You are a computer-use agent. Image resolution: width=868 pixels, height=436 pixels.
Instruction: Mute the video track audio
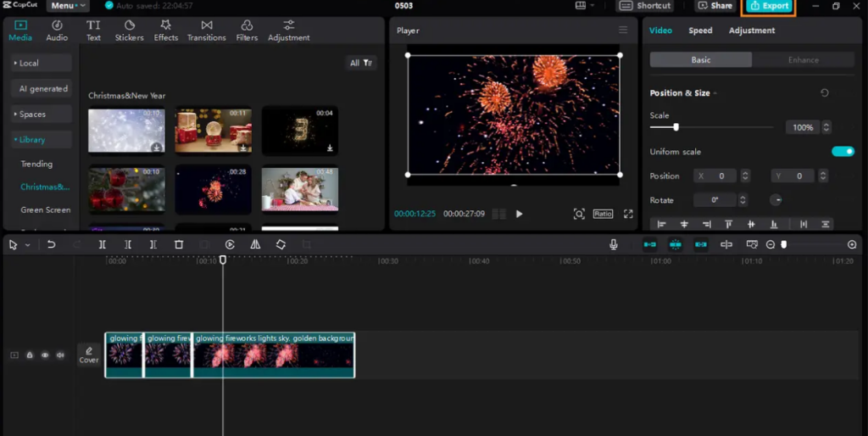[60, 355]
